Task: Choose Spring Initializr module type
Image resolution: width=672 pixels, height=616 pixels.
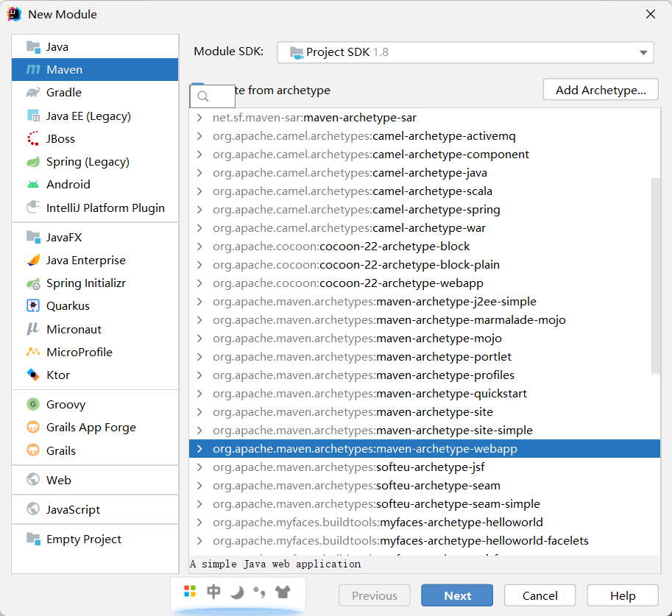Action: (95, 283)
